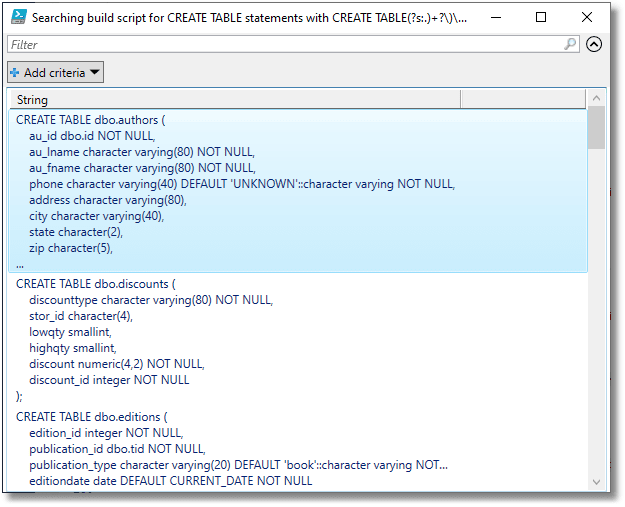Image resolution: width=625 pixels, height=507 pixels.
Task: Click the line 'address character varying(80),'
Action: (108, 200)
